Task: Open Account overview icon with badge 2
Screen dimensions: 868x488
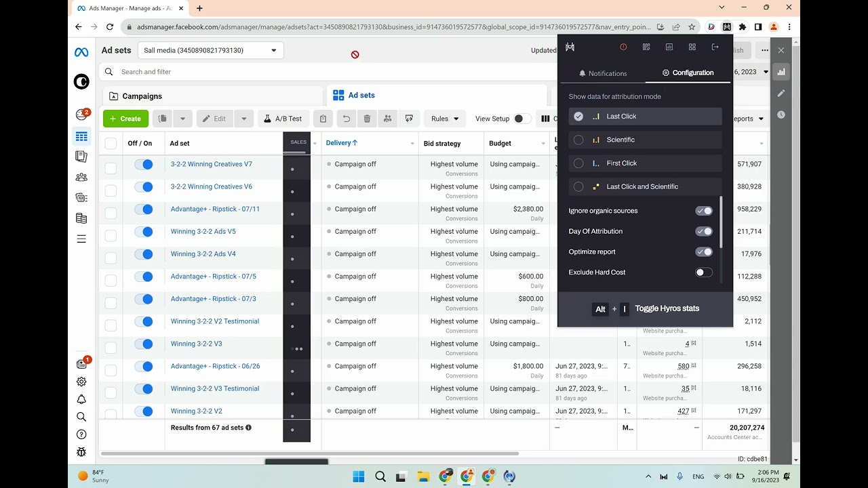Action: click(x=82, y=114)
